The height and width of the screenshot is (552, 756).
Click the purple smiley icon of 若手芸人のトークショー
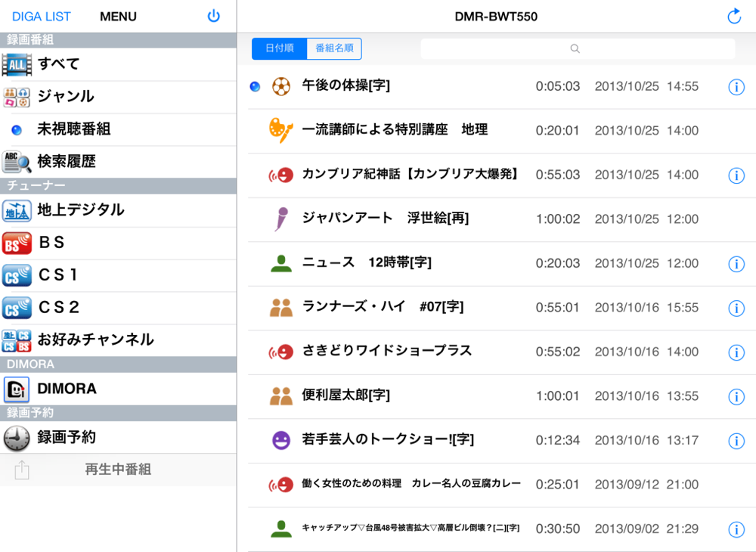[x=281, y=440]
